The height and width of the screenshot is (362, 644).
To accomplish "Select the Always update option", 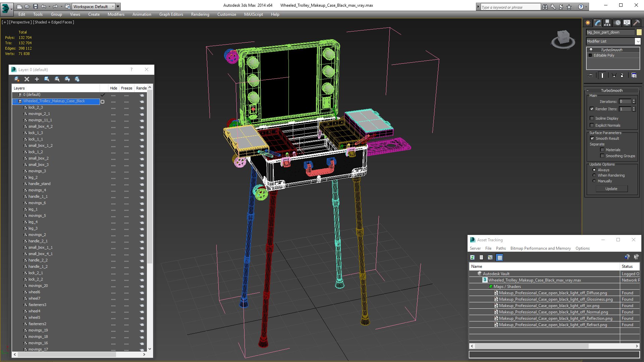I will [594, 170].
